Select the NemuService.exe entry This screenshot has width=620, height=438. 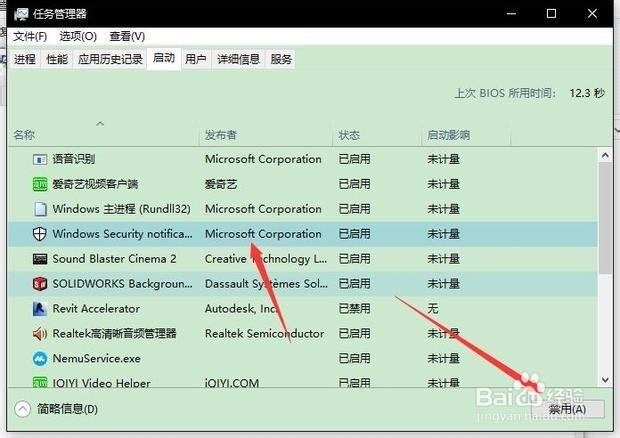click(96, 359)
